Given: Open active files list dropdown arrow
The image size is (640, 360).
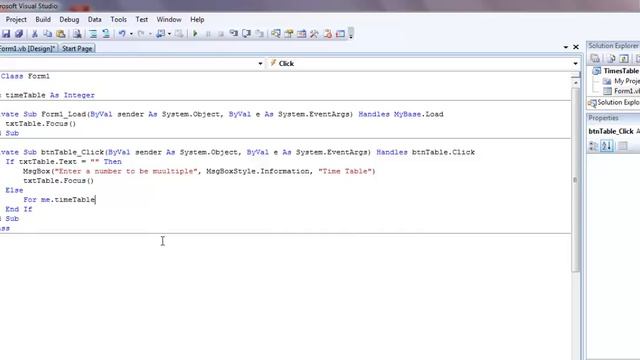Looking at the screenshot, I should coord(566,47).
